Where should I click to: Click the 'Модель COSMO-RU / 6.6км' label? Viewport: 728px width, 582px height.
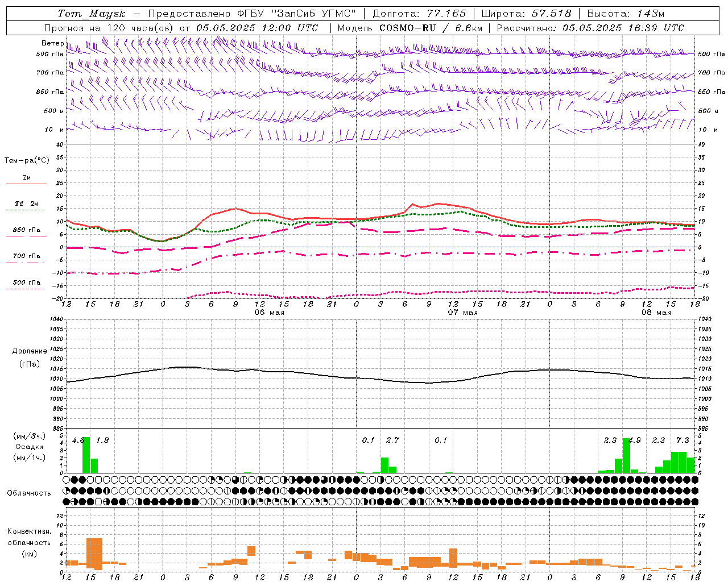(410, 28)
